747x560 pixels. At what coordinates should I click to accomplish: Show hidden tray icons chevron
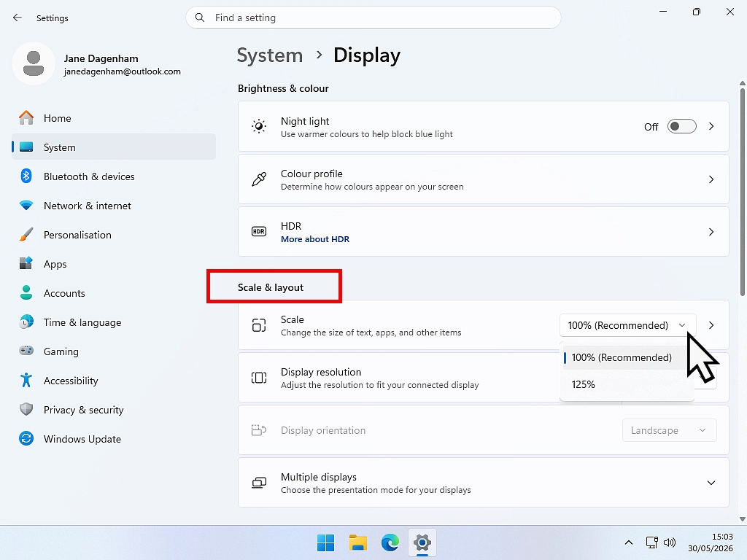point(629,542)
